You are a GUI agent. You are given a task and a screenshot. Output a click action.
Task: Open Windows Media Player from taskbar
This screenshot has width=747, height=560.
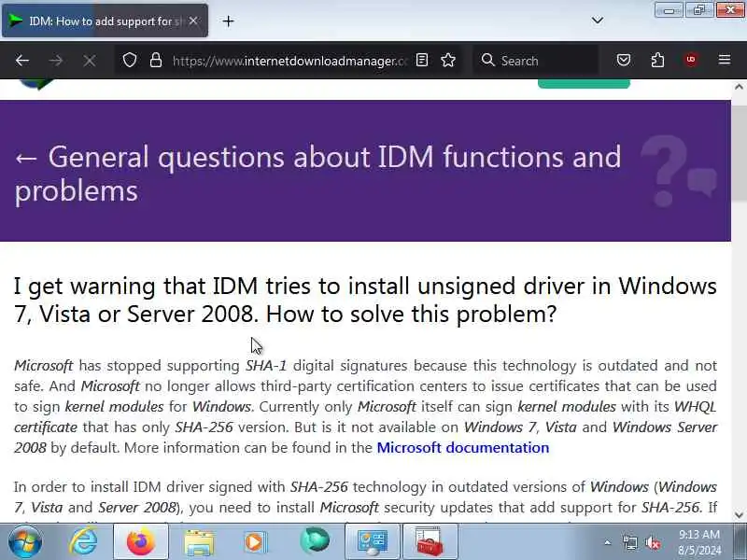255,542
